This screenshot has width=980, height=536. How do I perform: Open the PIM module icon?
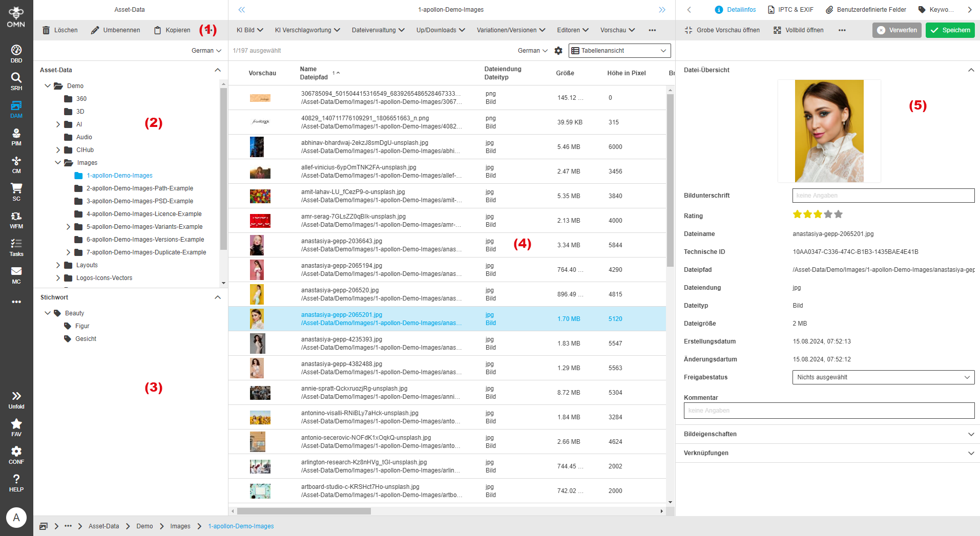(x=16, y=137)
